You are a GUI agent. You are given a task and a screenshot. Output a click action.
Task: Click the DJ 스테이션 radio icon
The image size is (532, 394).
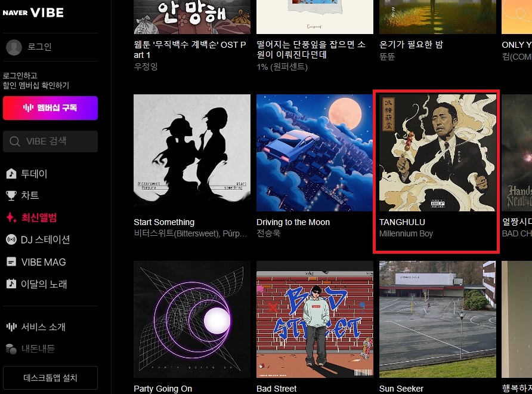11,239
